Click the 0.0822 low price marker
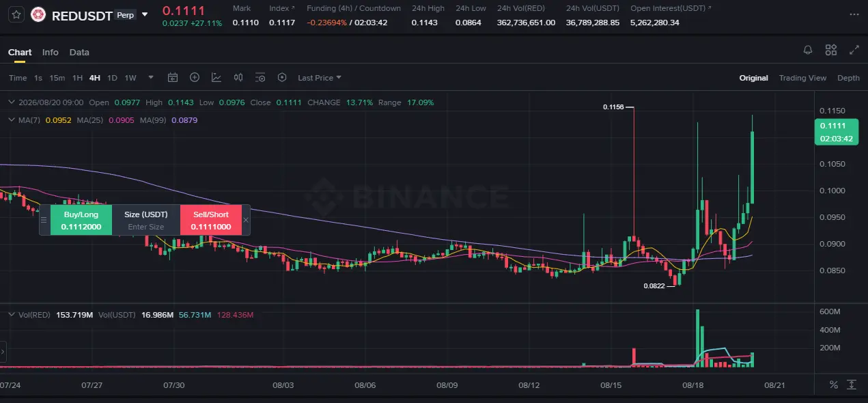 653,286
